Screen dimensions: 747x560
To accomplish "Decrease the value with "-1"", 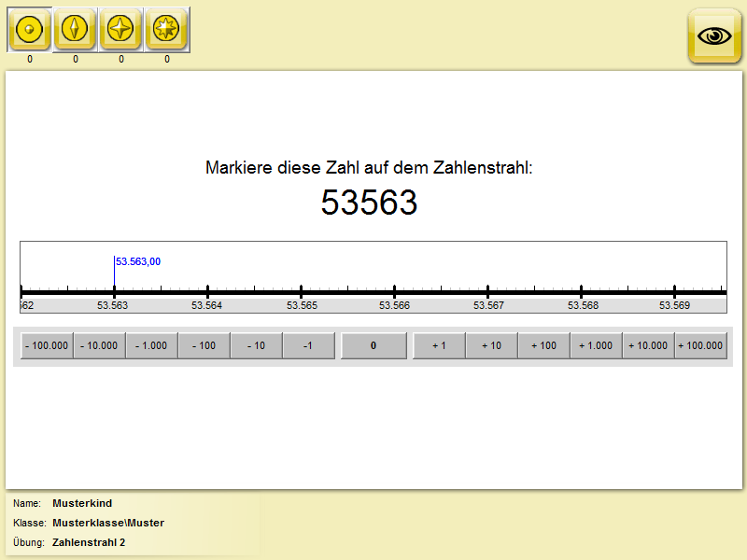I will [x=308, y=345].
